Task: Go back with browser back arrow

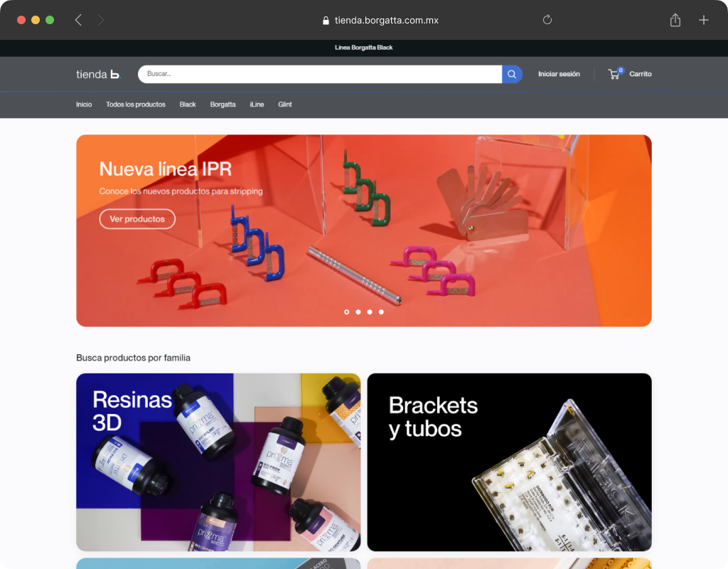Action: 78,20
